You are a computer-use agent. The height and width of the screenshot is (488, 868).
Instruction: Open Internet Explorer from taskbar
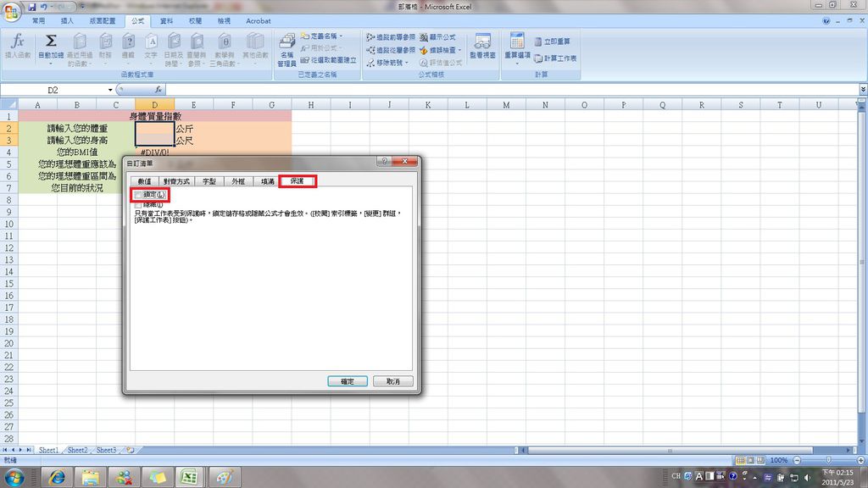57,477
